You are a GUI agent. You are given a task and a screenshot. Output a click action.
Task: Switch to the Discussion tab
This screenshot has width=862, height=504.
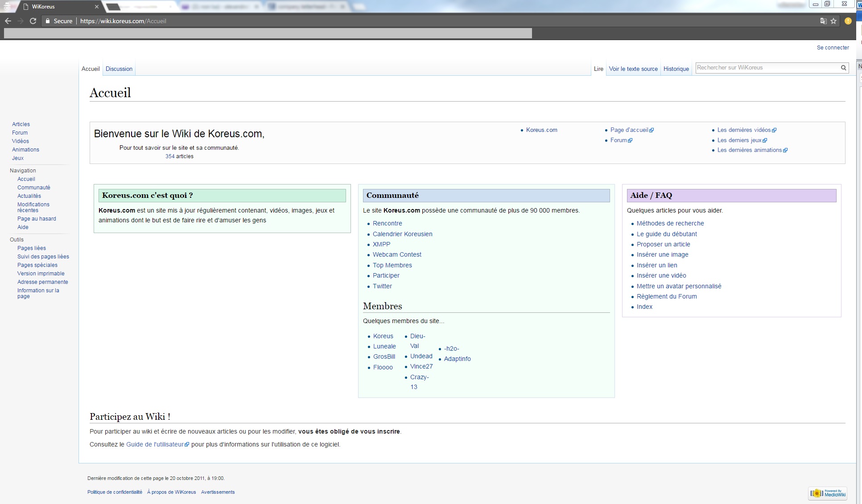(x=119, y=69)
